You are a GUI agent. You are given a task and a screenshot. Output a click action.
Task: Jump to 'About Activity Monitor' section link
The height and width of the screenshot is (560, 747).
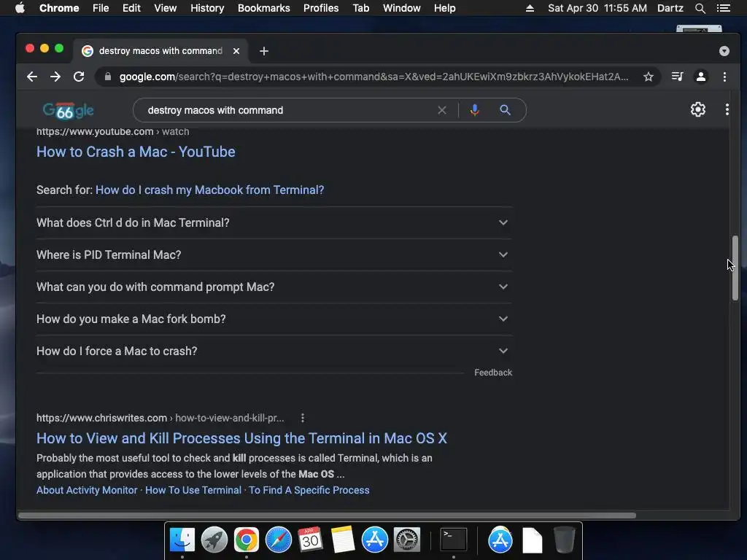87,490
